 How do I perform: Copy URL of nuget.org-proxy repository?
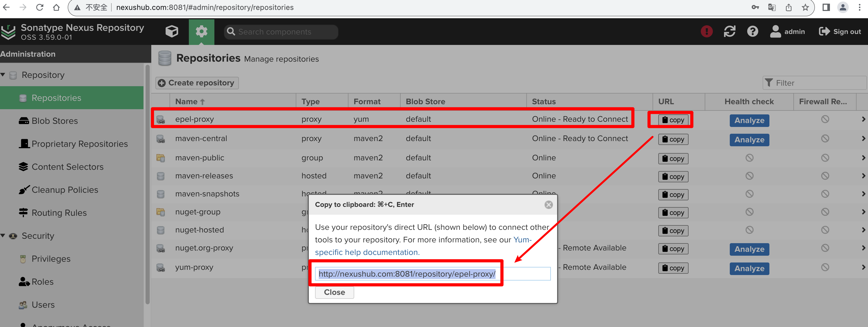[x=673, y=249]
